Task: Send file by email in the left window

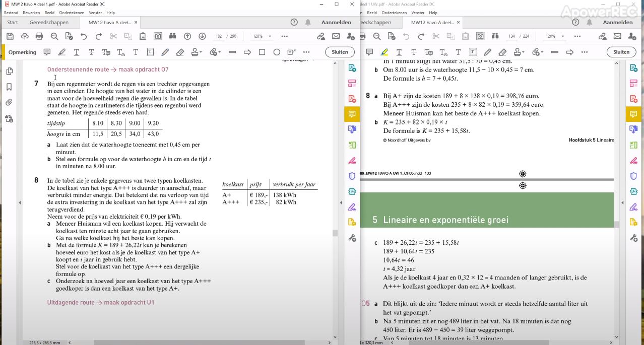Action: 336,36
